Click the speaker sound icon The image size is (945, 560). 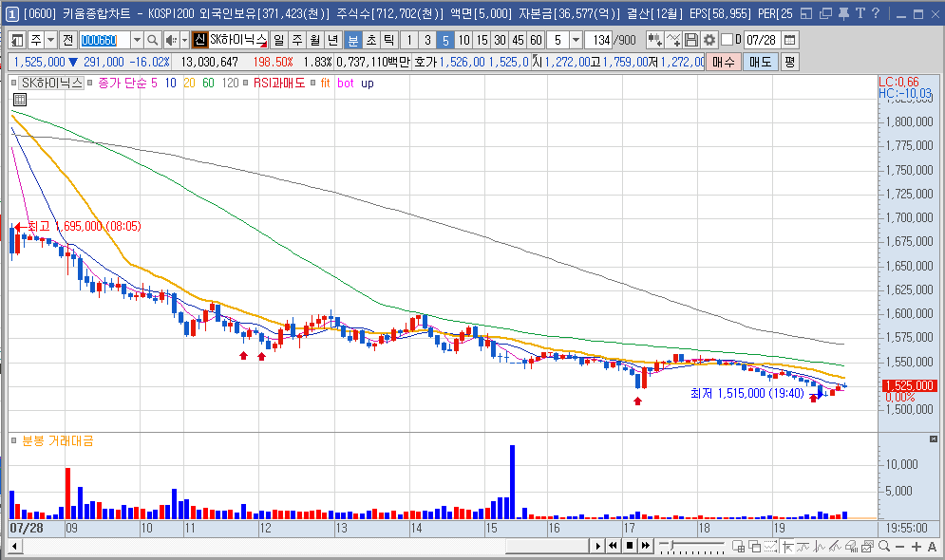pos(171,41)
